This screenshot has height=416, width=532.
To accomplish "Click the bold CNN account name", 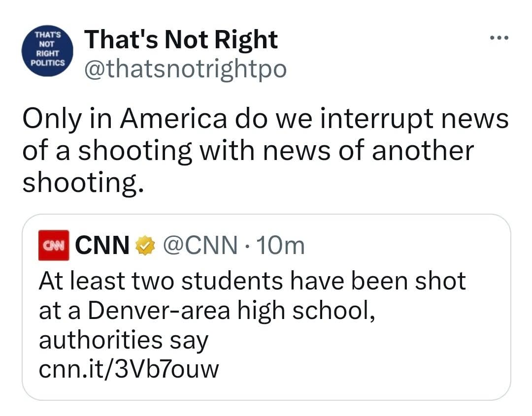I will 102,245.
